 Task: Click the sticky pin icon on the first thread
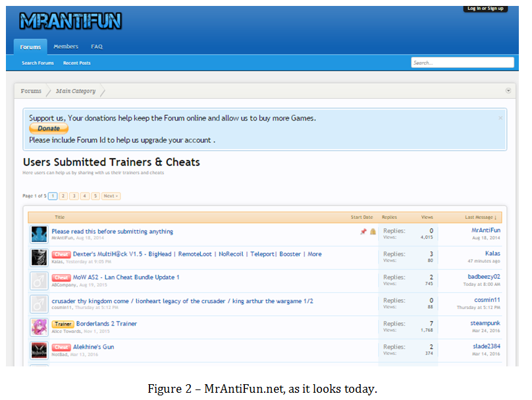tap(363, 231)
